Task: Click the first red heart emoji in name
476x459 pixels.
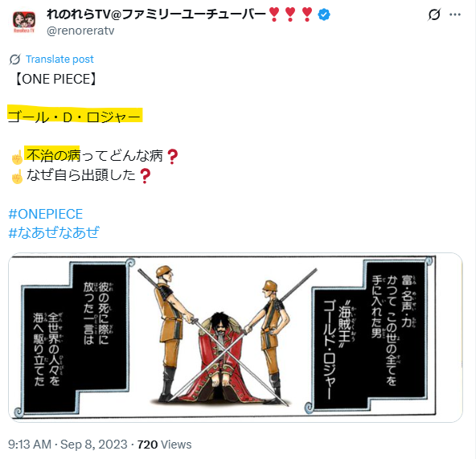Action: pyautogui.click(x=274, y=14)
